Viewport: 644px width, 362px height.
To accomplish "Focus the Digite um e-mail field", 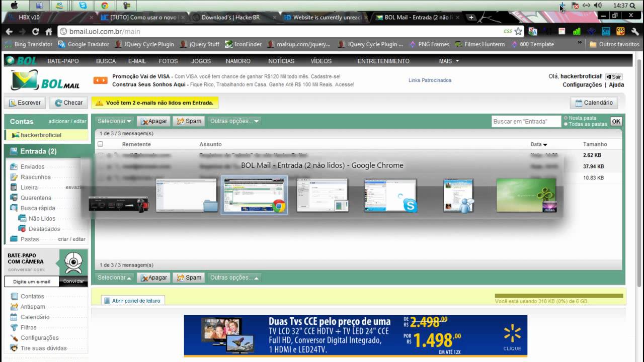I will pos(32,282).
